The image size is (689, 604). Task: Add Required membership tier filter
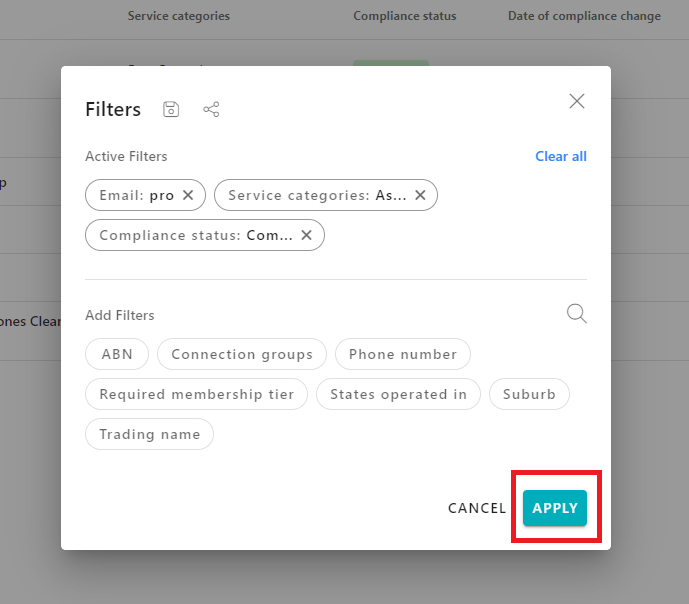click(196, 394)
